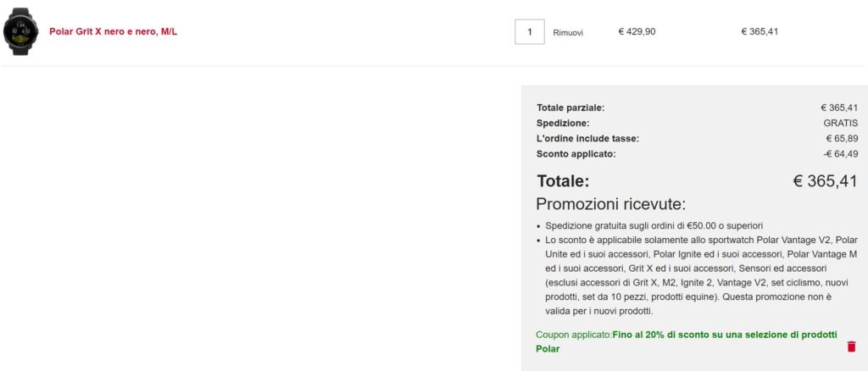Open the Polar Grit X watch thumbnail

20,31
